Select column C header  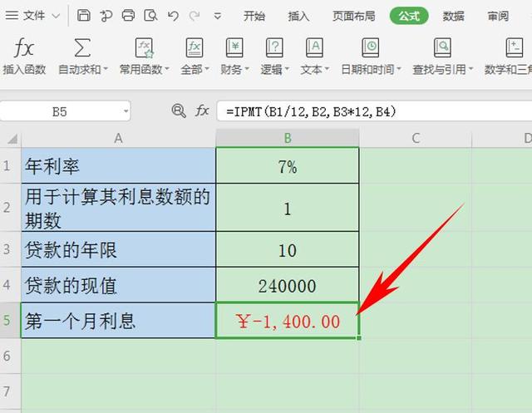click(416, 138)
